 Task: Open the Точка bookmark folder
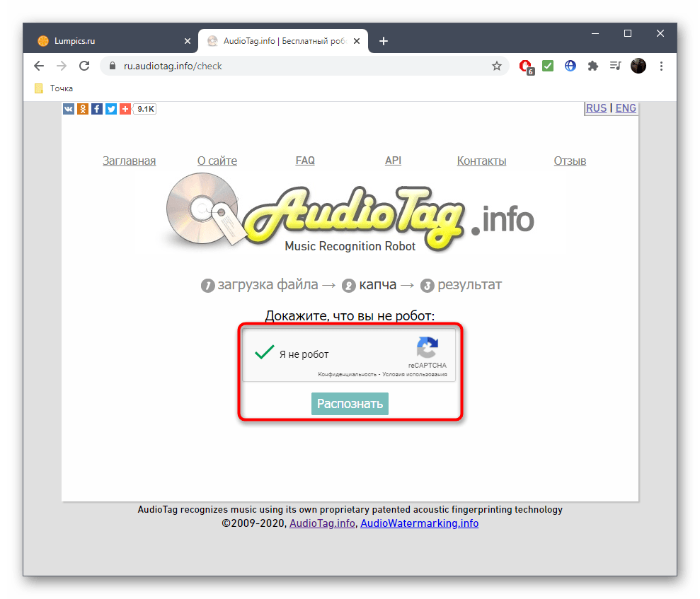(54, 88)
